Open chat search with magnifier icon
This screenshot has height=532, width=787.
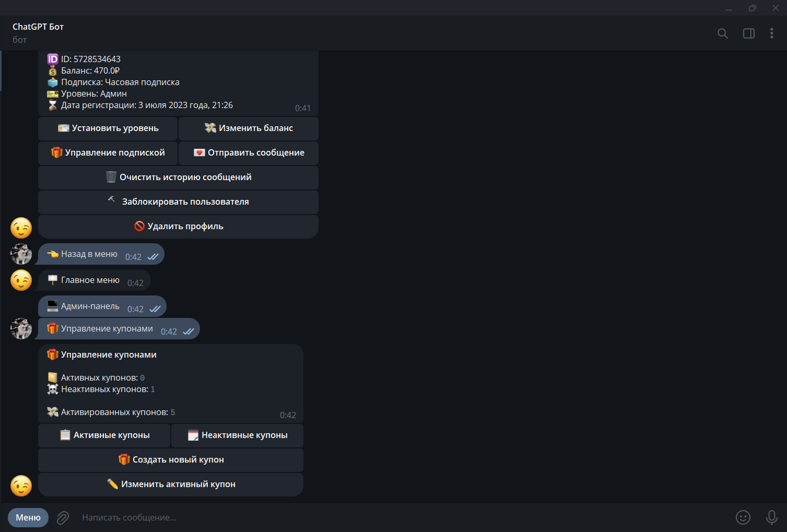pyautogui.click(x=723, y=33)
